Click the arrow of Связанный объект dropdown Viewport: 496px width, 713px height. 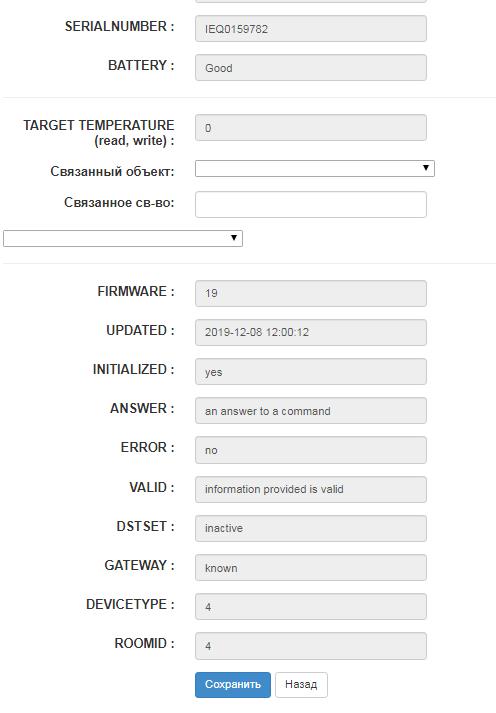click(x=426, y=168)
